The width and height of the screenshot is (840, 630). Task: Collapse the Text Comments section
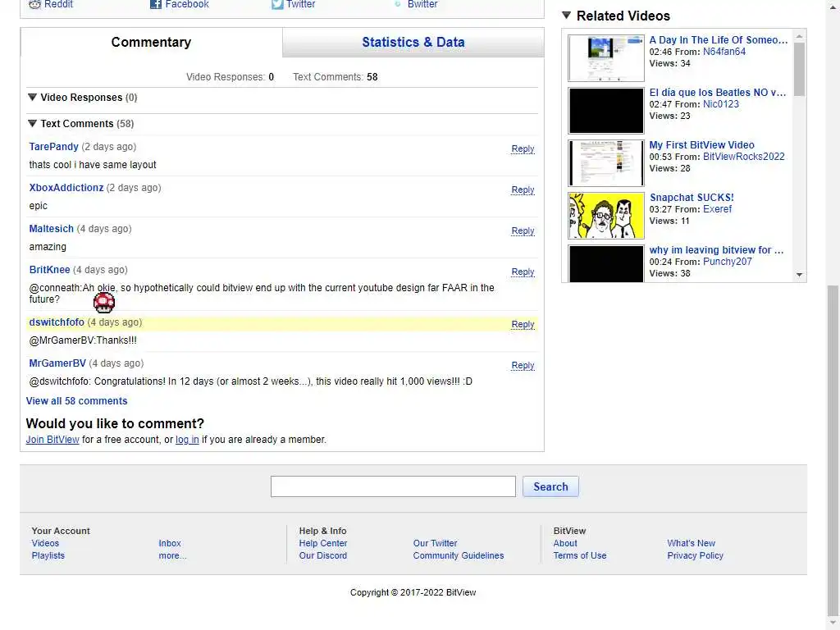click(x=32, y=124)
